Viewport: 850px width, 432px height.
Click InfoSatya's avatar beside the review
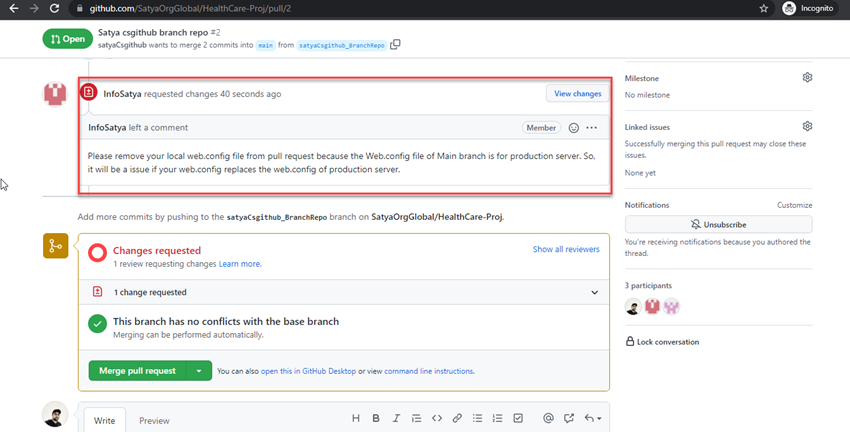point(55,94)
